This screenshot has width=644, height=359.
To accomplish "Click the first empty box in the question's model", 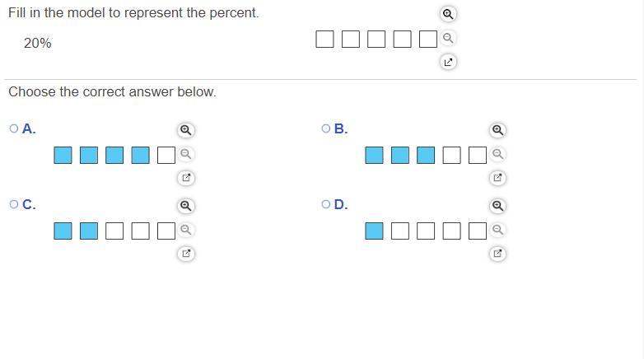I will pyautogui.click(x=324, y=39).
